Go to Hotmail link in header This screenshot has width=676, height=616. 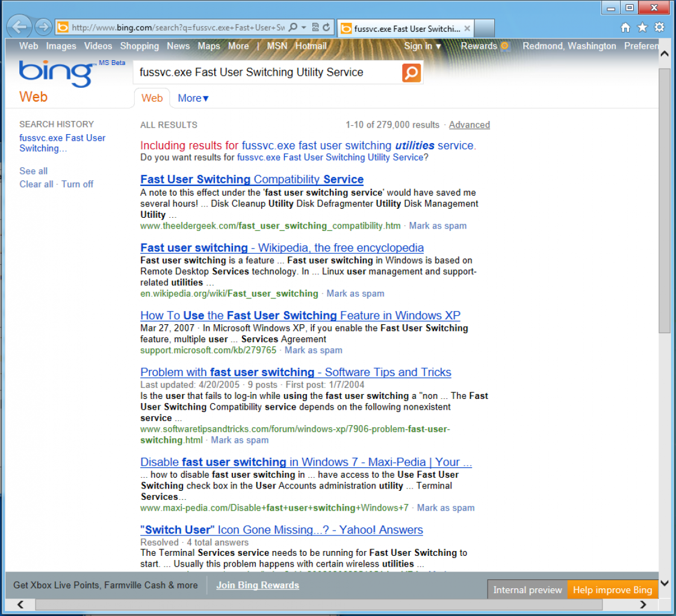[x=311, y=46]
